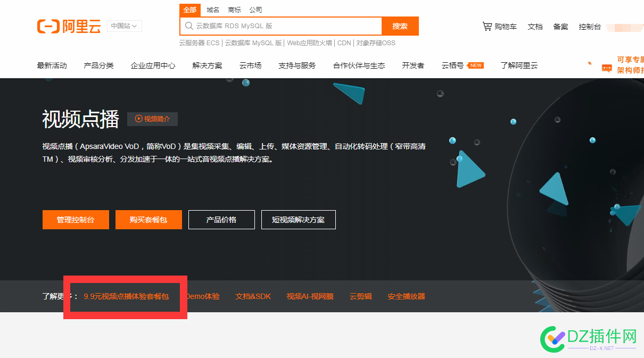Click the 云数据库 MySQL 版 suggestion
This screenshot has width=644, height=358.
click(x=253, y=43)
